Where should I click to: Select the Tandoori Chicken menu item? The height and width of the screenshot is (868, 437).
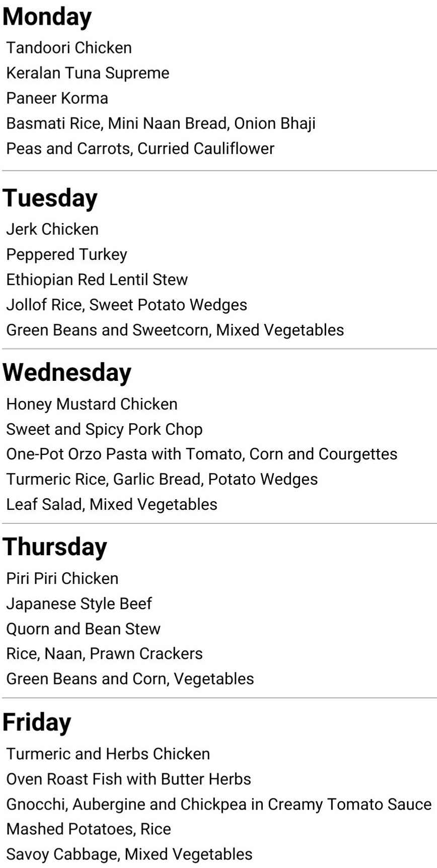(69, 48)
